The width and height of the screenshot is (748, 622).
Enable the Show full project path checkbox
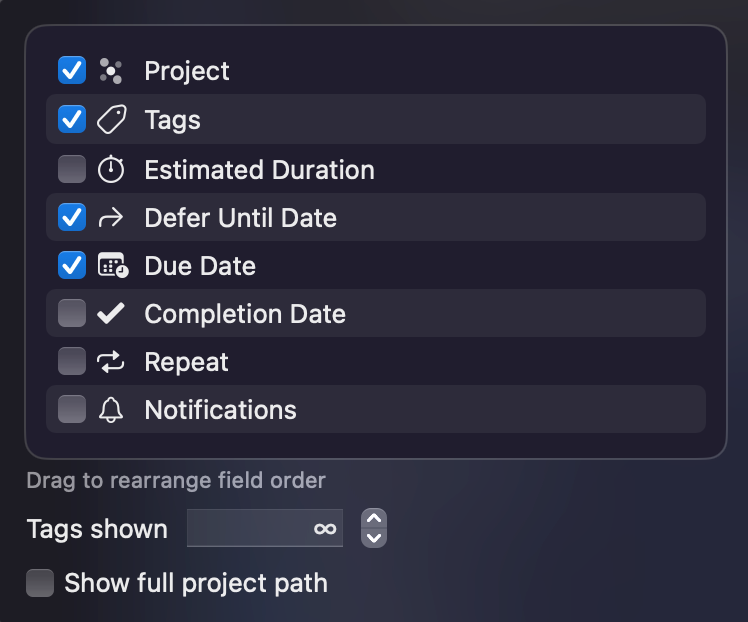(x=40, y=583)
